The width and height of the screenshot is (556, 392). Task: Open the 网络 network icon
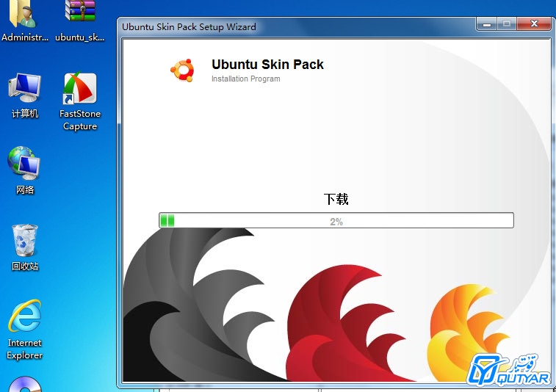(24, 170)
